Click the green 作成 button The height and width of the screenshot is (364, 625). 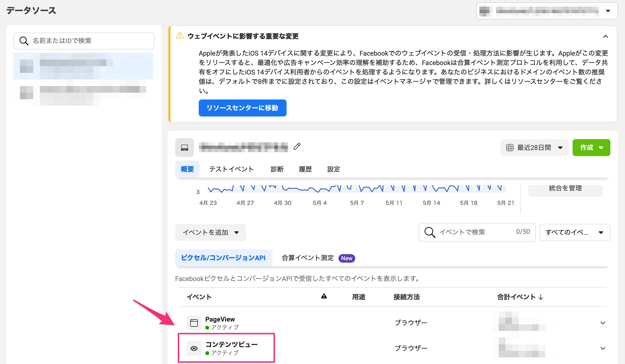pos(591,148)
